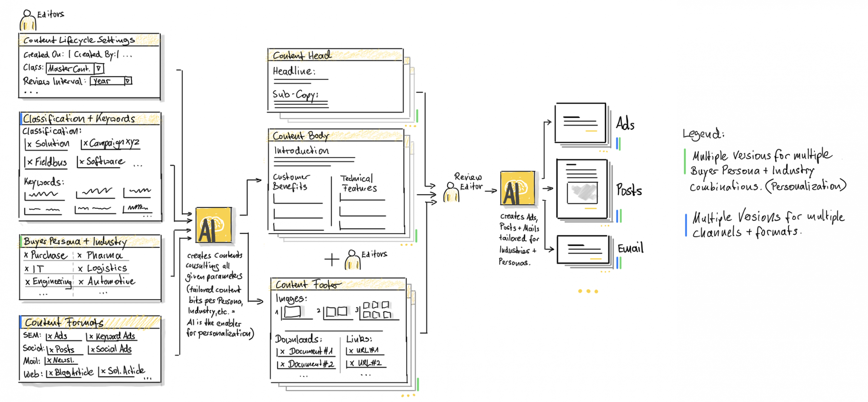Open the Review Interval year dropdown arrow

pyautogui.click(x=128, y=81)
